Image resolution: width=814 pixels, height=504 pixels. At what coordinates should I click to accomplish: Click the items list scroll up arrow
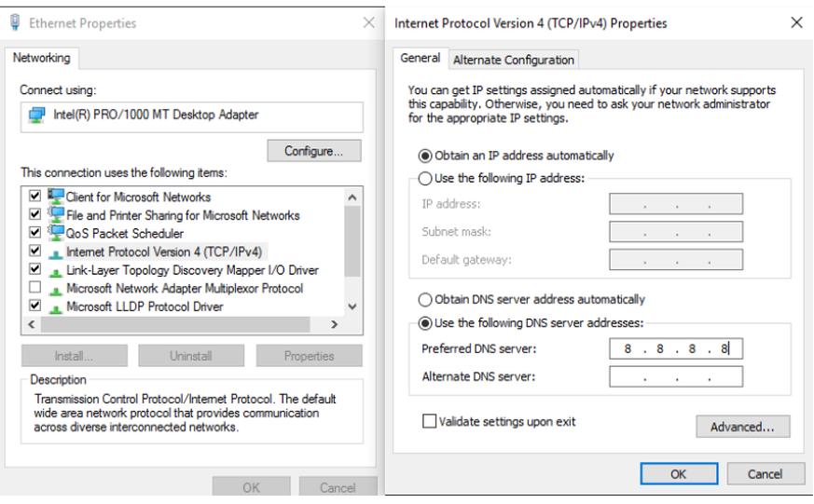(x=352, y=198)
